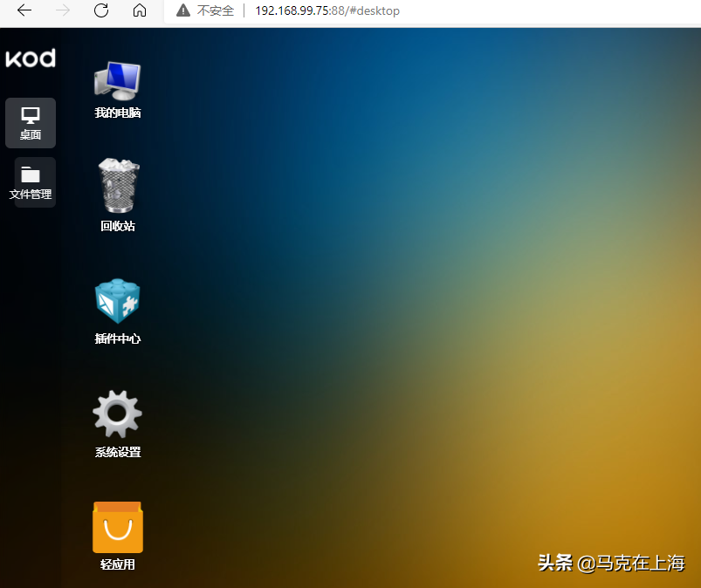Click the browser home button
The image size is (701, 588).
[140, 10]
